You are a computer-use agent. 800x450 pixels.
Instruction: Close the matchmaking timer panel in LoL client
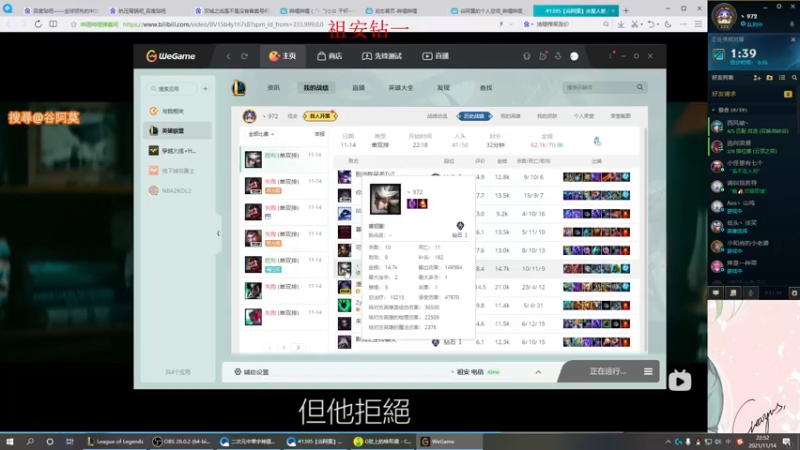pos(793,39)
